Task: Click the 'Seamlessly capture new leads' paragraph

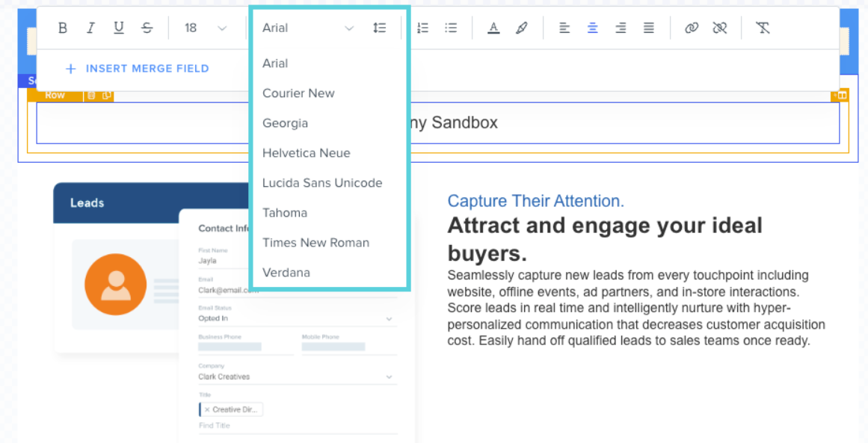Action: pyautogui.click(x=636, y=308)
